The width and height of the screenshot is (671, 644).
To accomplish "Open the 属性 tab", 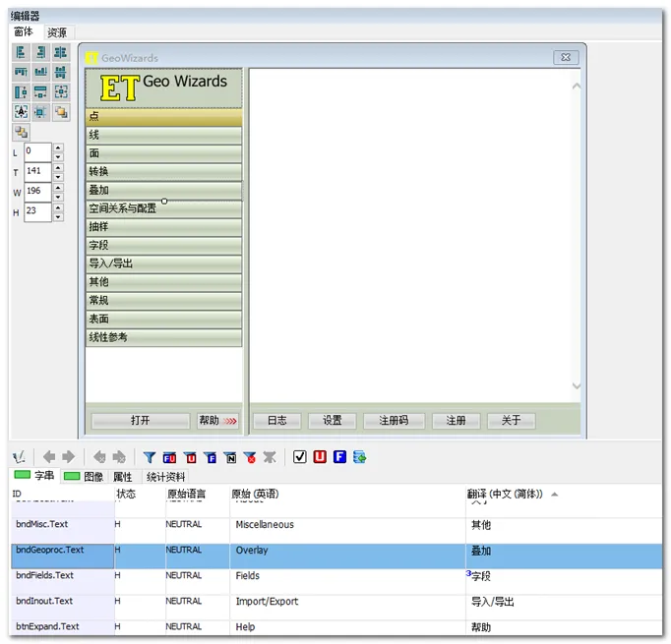I will [122, 477].
